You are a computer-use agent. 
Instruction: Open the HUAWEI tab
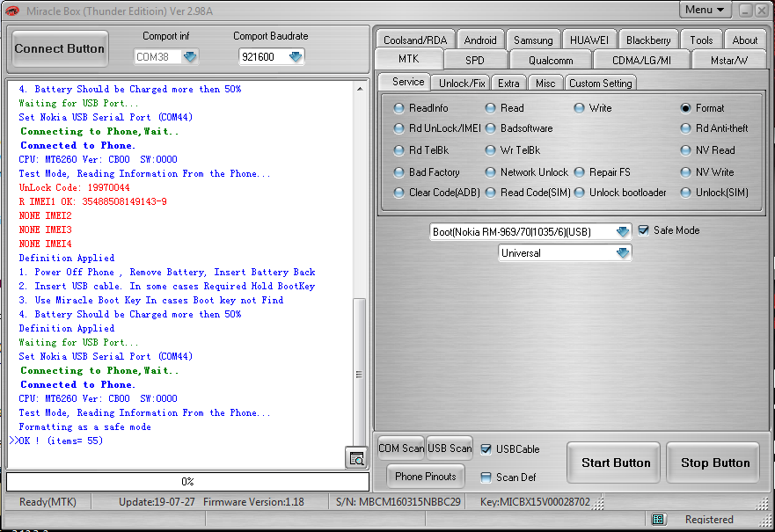pyautogui.click(x=589, y=40)
